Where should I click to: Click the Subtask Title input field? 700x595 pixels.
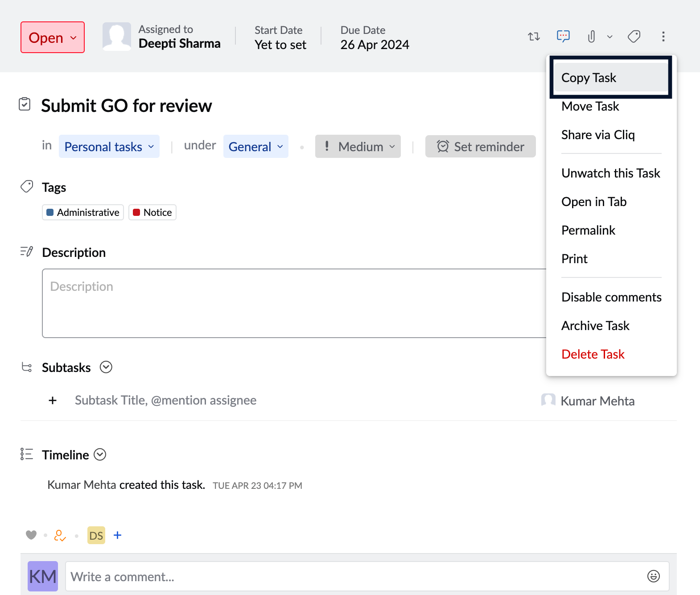point(165,401)
